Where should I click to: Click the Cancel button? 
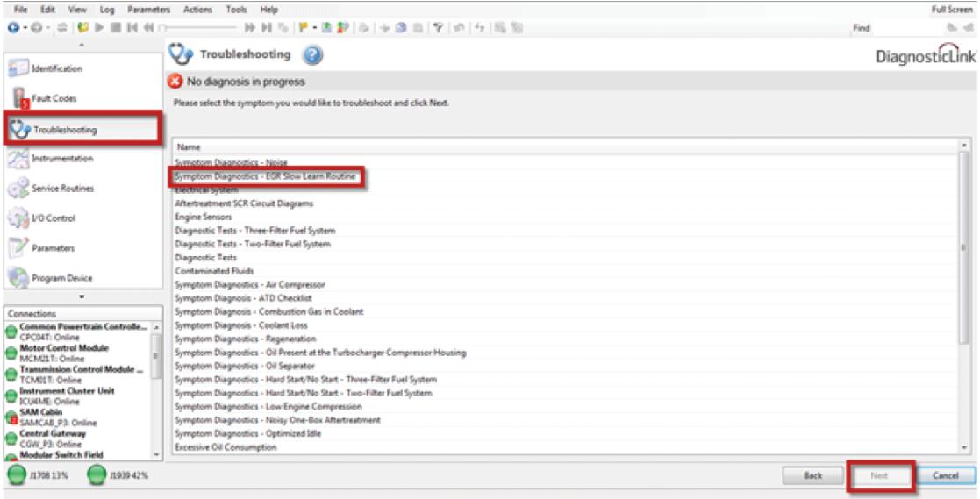tap(946, 476)
